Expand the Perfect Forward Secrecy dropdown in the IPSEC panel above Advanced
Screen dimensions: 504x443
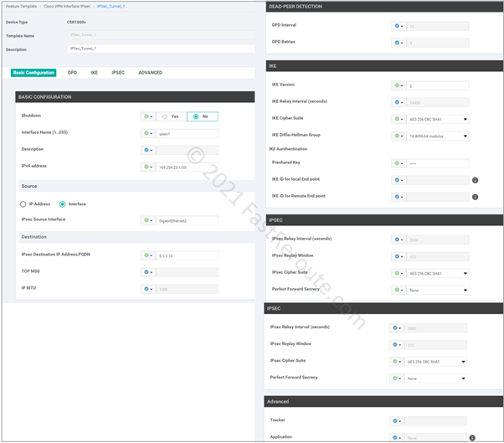pos(435,379)
